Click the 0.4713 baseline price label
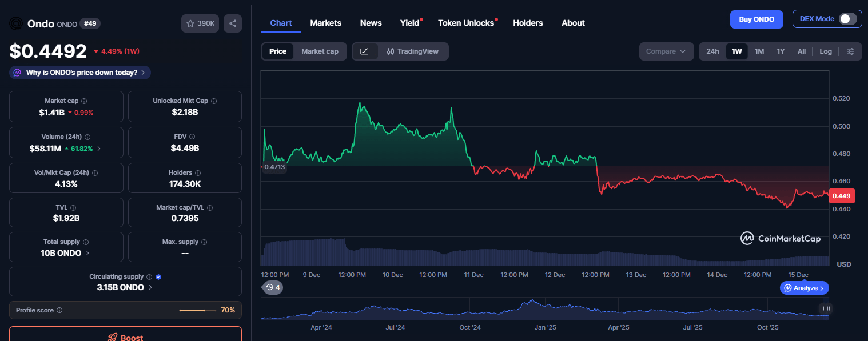Viewport: 868px width, 341px height. pyautogui.click(x=273, y=167)
